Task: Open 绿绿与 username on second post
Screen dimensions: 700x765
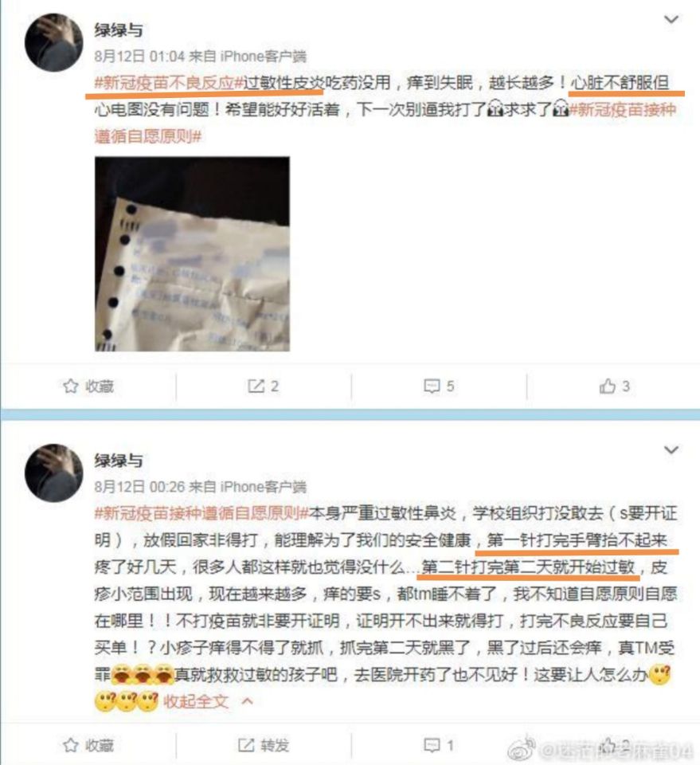Action: 119,460
